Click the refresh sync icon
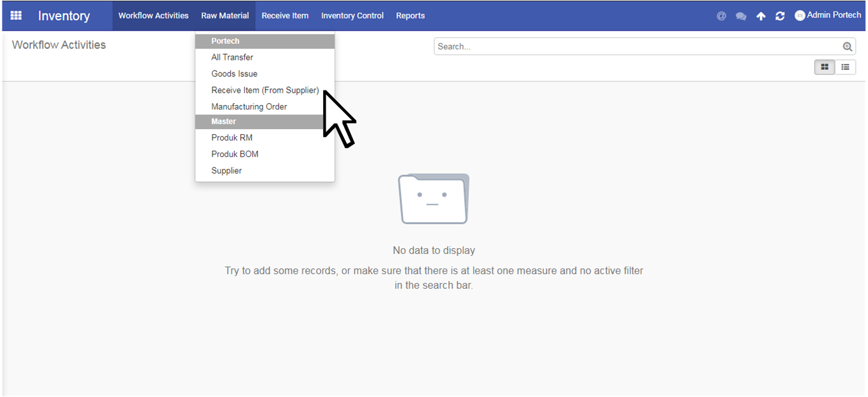This screenshot has width=868, height=397. [780, 16]
